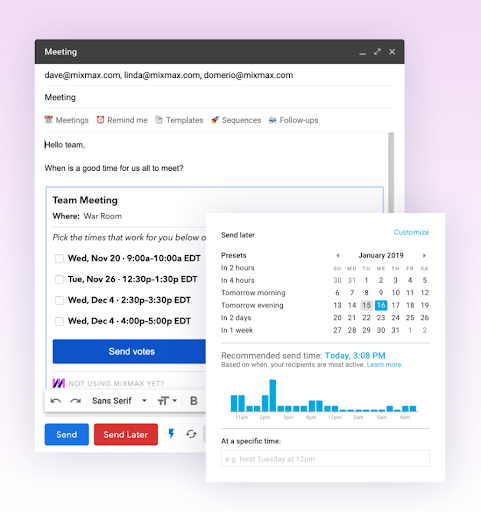Click the Remind me alarm clock icon
Screen dimensions: 481x512
[x=100, y=120]
